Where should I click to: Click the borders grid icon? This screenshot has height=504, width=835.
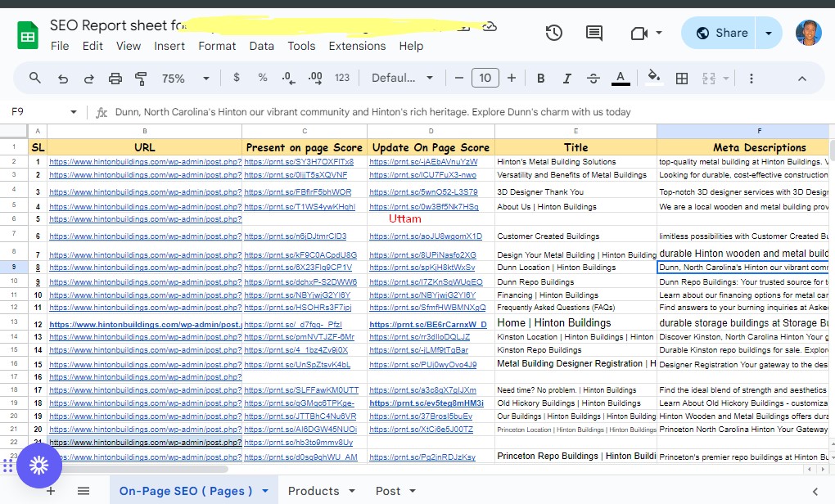pos(681,79)
